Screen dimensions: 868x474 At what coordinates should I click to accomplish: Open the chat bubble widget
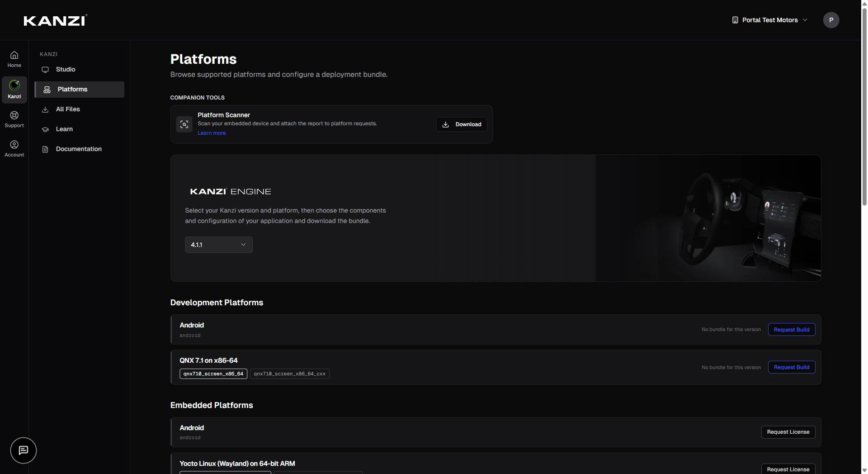click(x=24, y=450)
